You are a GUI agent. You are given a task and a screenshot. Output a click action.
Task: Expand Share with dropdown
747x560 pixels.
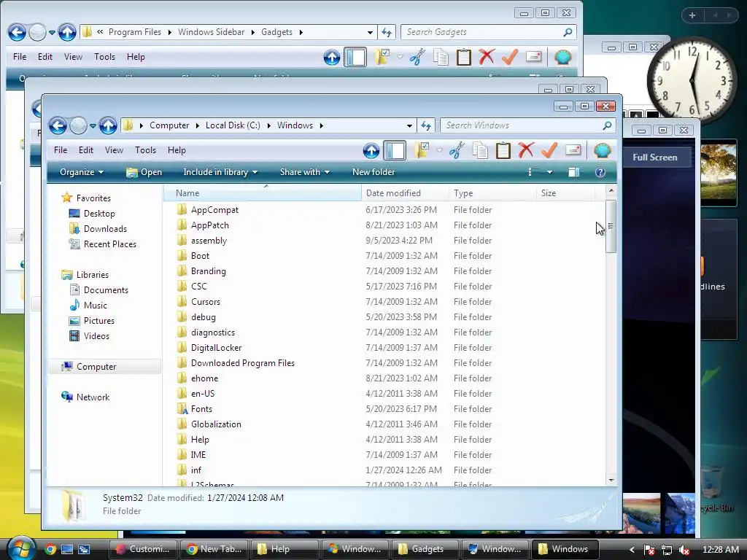(304, 172)
